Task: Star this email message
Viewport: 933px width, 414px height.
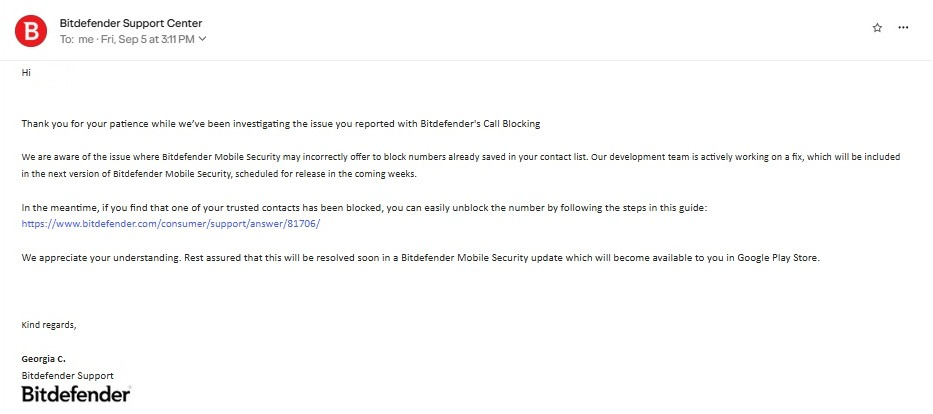Action: (877, 27)
